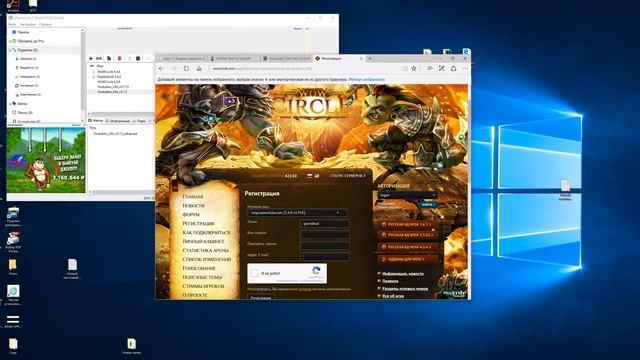The height and width of the screenshot is (360, 640).
Task: Switch to the Информация tab in uTorrent
Action: tap(118, 121)
